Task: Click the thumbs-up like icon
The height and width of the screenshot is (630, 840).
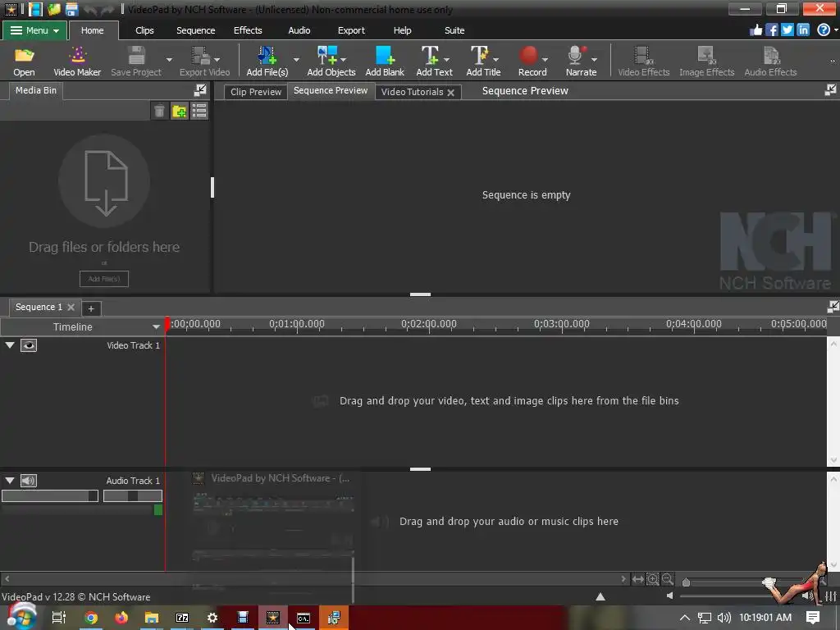Action: 756,30
